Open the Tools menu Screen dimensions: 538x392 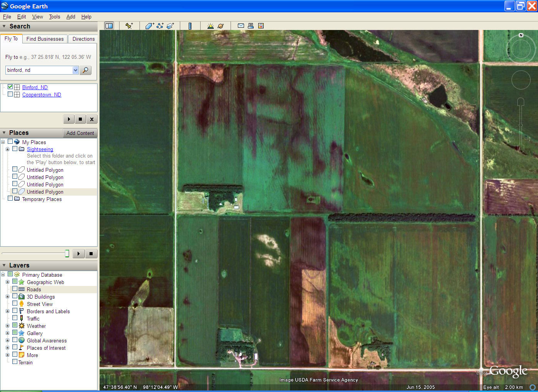tap(55, 17)
